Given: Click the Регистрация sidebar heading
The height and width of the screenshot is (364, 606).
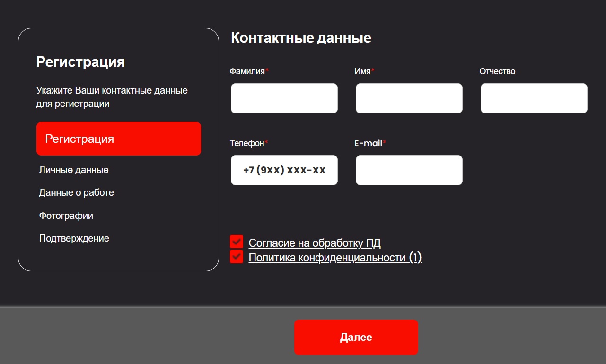Looking at the screenshot, I should tap(80, 61).
